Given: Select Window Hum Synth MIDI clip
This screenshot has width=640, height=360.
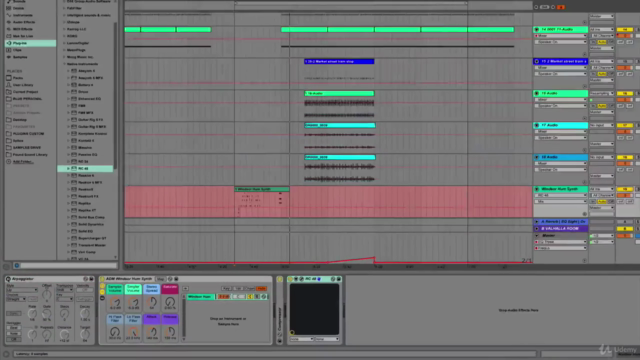Looking at the screenshot, I should click(262, 189).
